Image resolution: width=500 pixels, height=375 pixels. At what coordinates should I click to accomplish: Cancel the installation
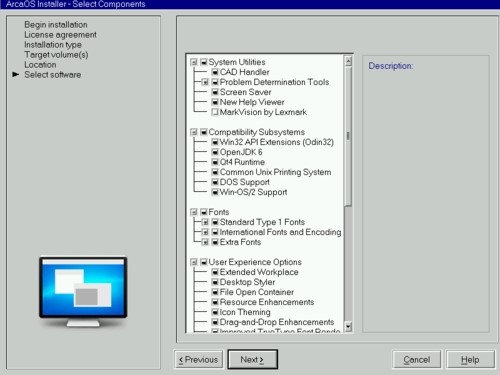417,360
